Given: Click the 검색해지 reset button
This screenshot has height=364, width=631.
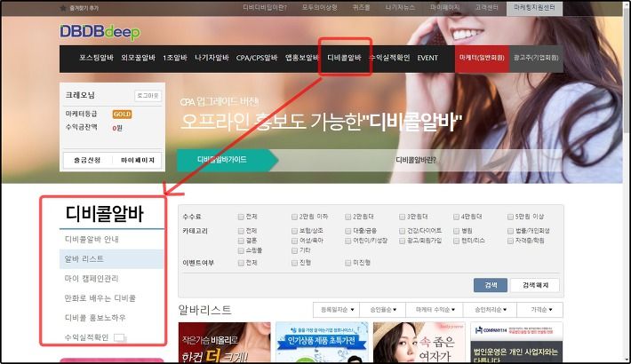Looking at the screenshot, I should tap(535, 285).
